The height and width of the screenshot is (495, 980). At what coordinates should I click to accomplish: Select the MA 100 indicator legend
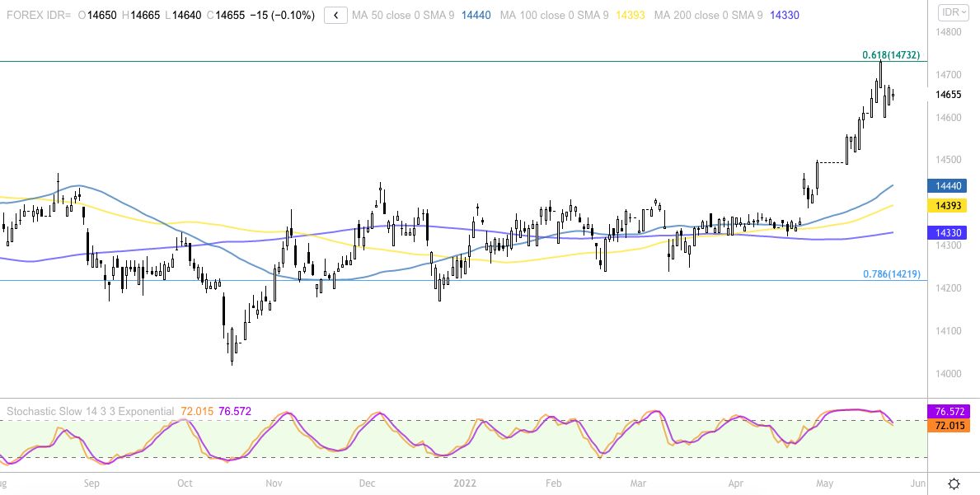pyautogui.click(x=552, y=15)
